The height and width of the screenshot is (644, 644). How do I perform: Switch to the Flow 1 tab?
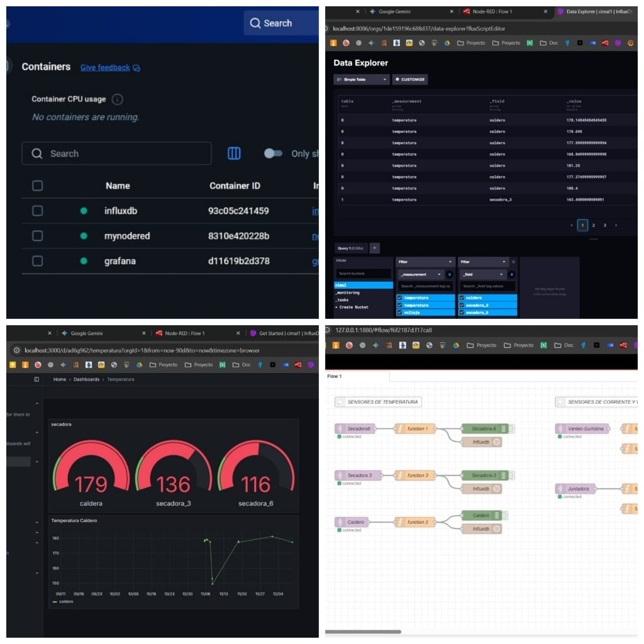pos(335,376)
